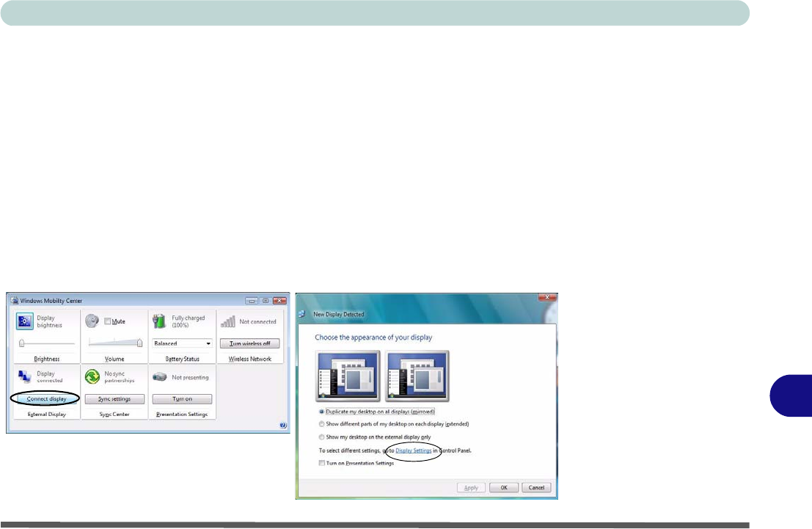The image size is (812, 529).
Task: Click the projector Presentation Settings icon
Action: pyautogui.click(x=159, y=376)
